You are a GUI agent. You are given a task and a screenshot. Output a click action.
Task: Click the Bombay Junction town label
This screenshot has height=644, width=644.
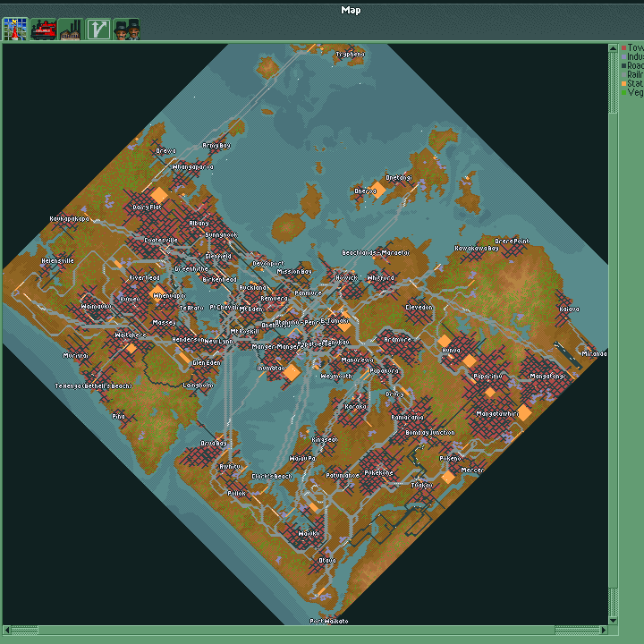click(429, 433)
